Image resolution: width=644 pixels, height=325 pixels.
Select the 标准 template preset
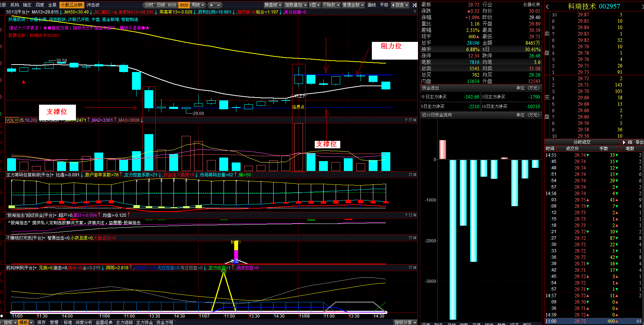[x=68, y=322]
